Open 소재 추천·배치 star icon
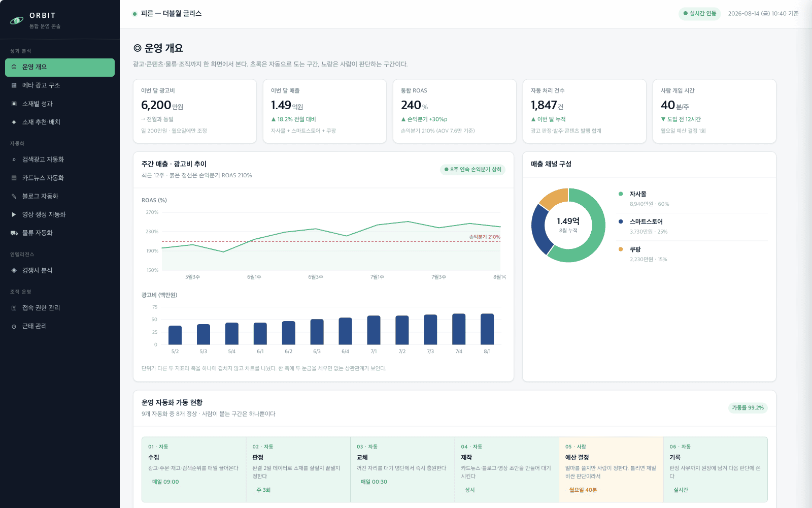Image resolution: width=812 pixels, height=508 pixels. pyautogui.click(x=14, y=122)
